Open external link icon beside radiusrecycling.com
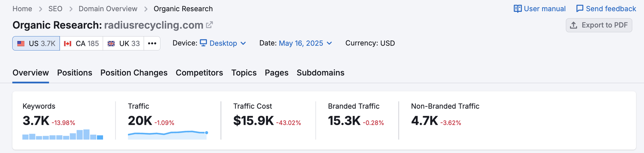 [x=209, y=25]
